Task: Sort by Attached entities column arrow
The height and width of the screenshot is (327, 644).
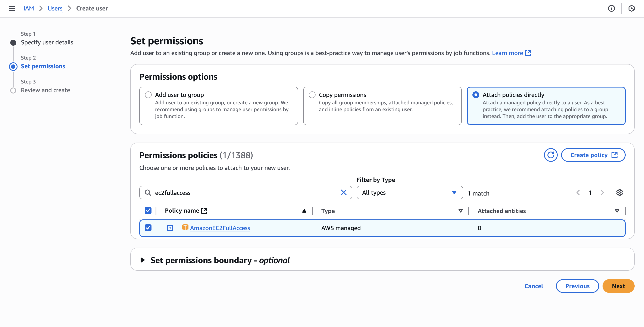Action: tap(617, 211)
